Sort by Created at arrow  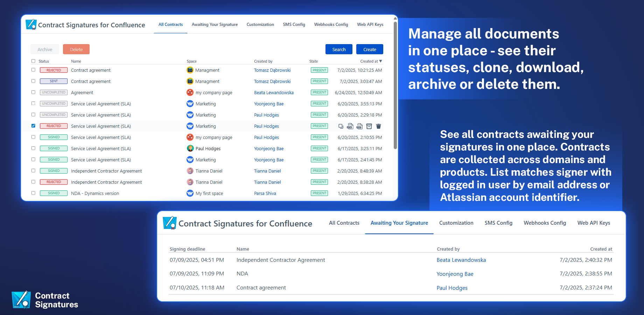[x=381, y=61]
